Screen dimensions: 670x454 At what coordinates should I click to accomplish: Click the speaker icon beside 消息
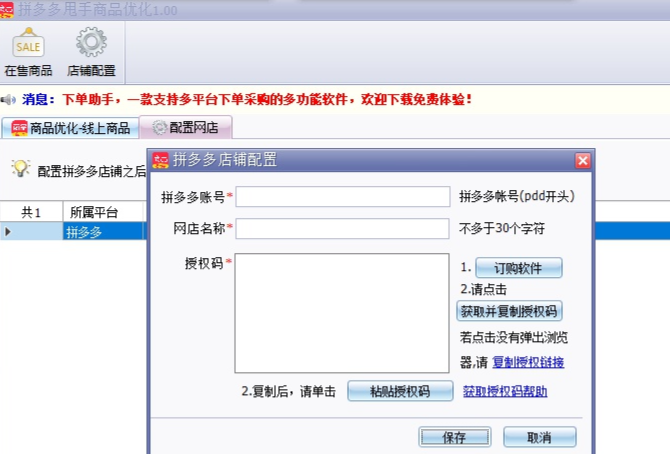point(8,100)
